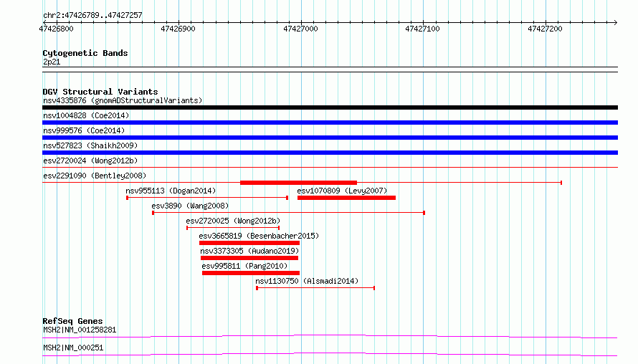This screenshot has width=638, height=364.
Task: Select the esv2720025 Wong2012b red variant line
Action: [233, 228]
